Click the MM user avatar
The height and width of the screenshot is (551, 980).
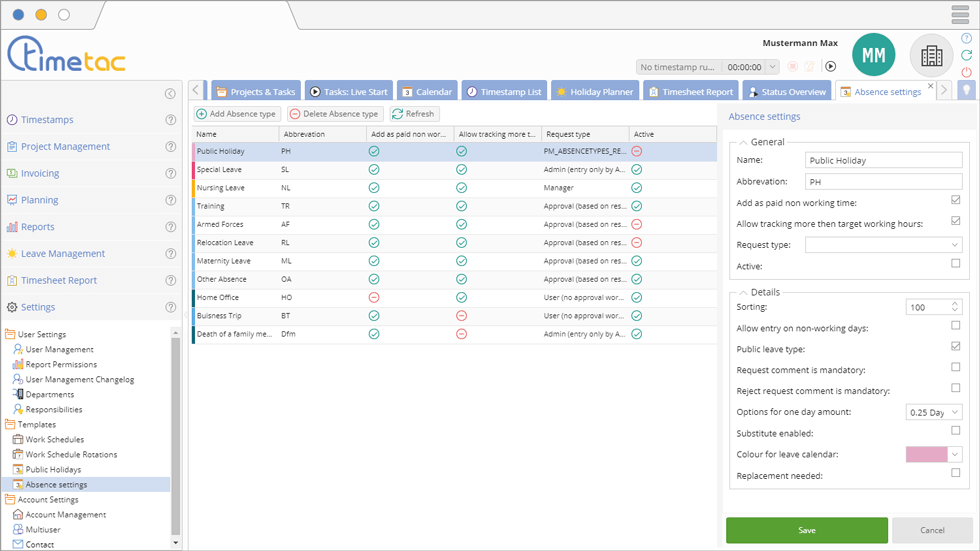[873, 56]
